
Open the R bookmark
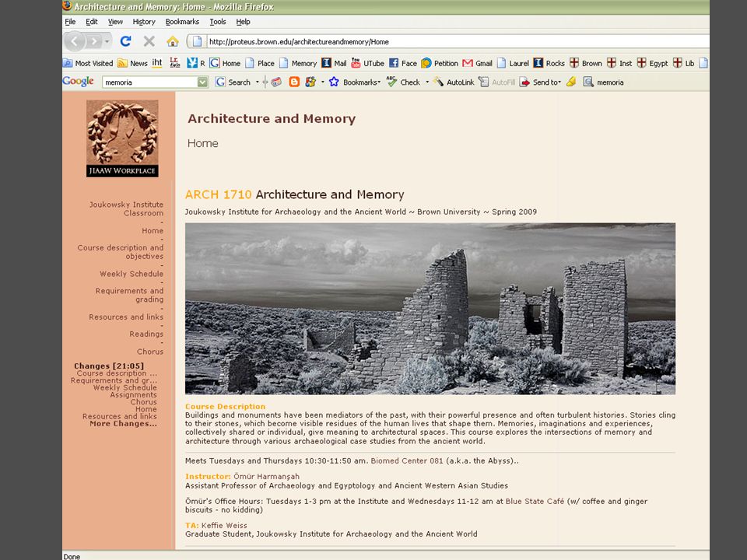tap(196, 63)
